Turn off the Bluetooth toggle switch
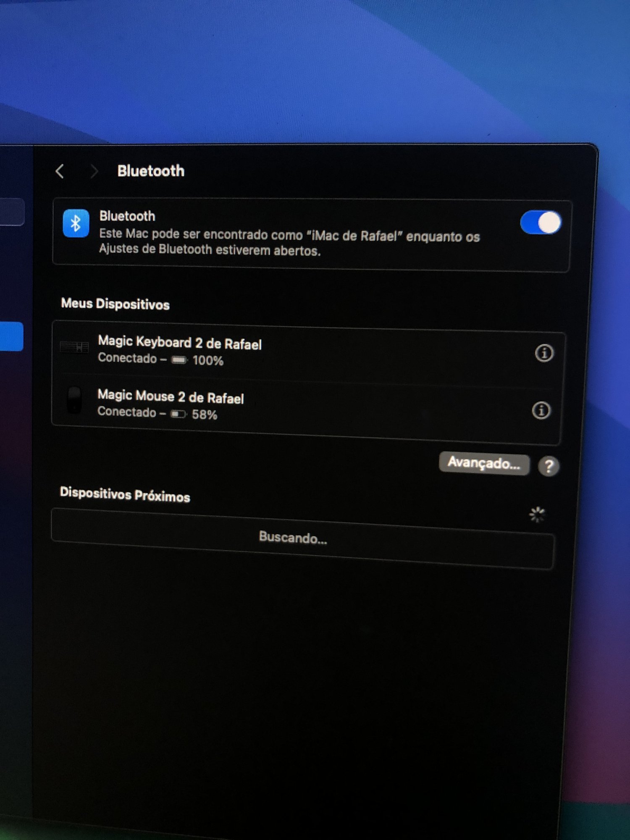Image resolution: width=630 pixels, height=840 pixels. click(x=541, y=222)
